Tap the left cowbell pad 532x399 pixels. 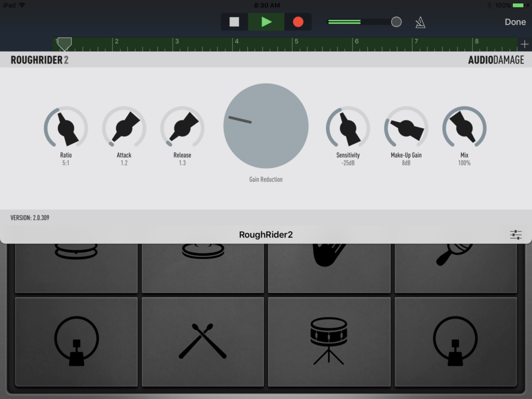pos(76,341)
